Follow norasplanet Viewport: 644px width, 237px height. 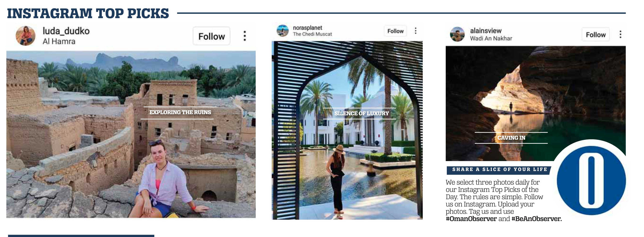pyautogui.click(x=395, y=31)
